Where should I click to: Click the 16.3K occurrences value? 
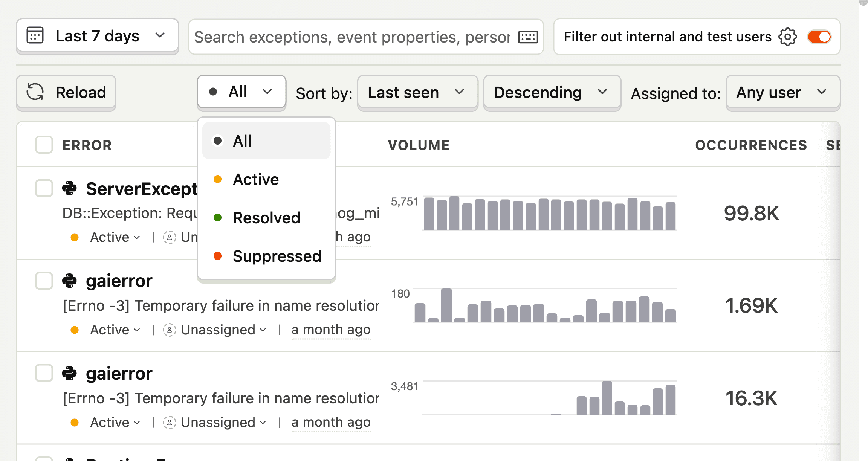pyautogui.click(x=751, y=398)
